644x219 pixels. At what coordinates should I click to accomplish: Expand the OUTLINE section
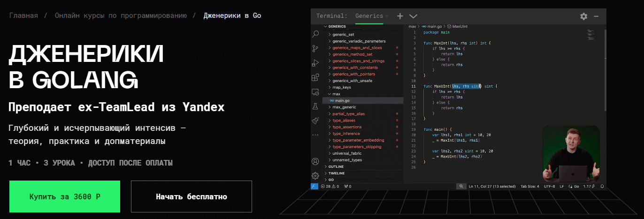336,166
